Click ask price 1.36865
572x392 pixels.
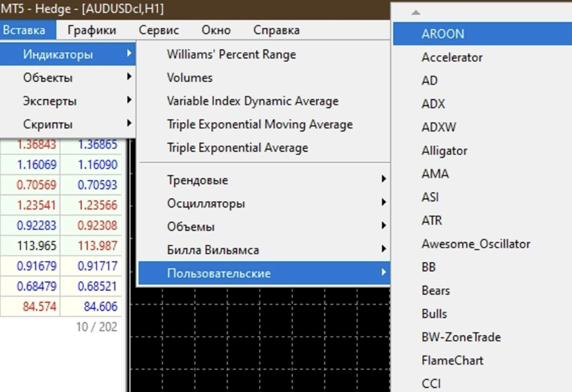(x=98, y=145)
